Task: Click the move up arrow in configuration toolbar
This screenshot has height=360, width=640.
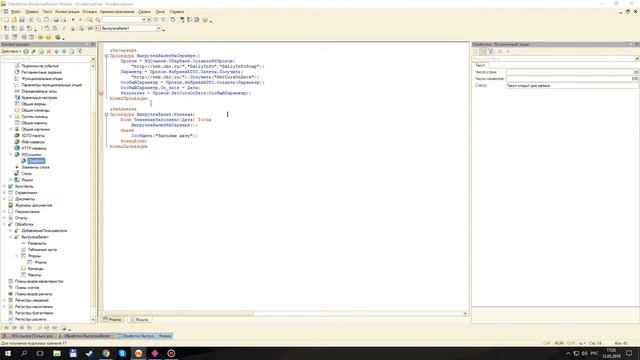Action: pos(57,51)
